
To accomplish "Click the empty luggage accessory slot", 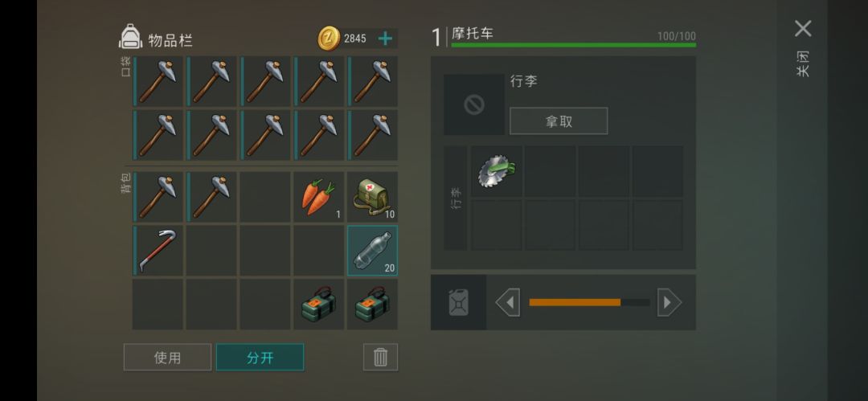I will click(x=474, y=104).
